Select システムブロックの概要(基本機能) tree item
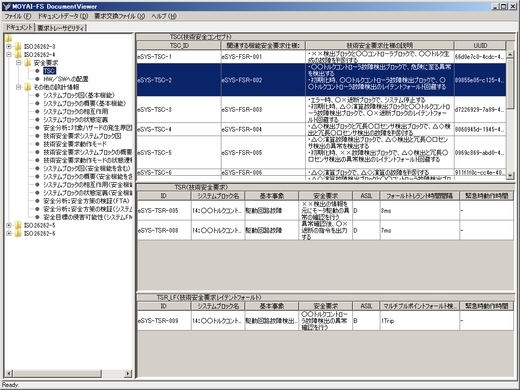 tap(84, 103)
